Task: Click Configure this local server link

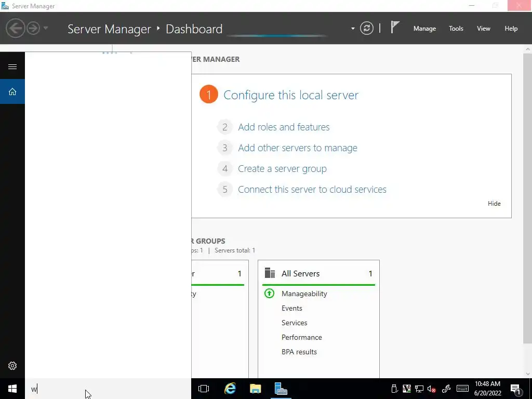Action: pos(291,95)
